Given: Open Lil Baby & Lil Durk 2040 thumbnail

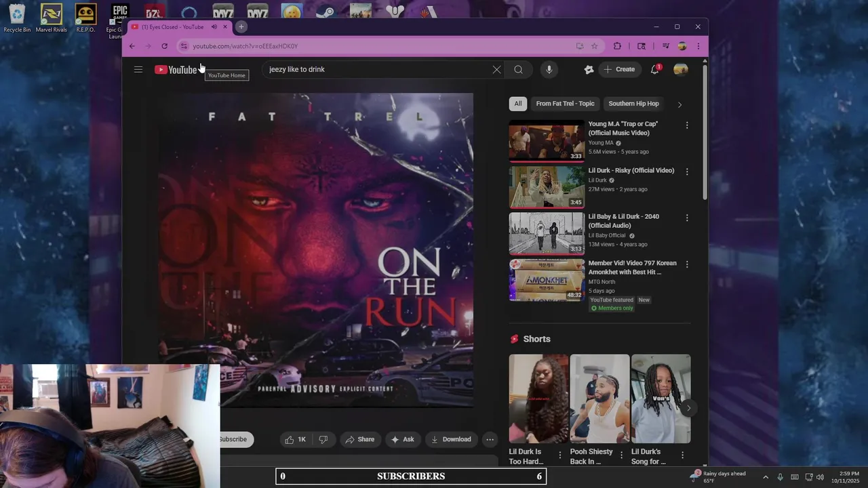Looking at the screenshot, I should 547,234.
